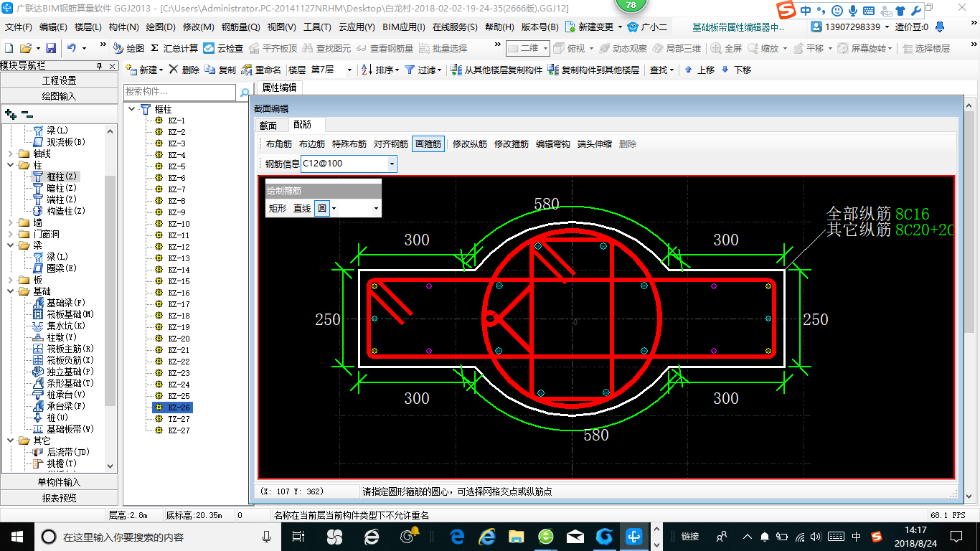This screenshot has width=980, height=551.
Task: Open the 楼层 第7层 floor dropdown
Action: [x=349, y=70]
